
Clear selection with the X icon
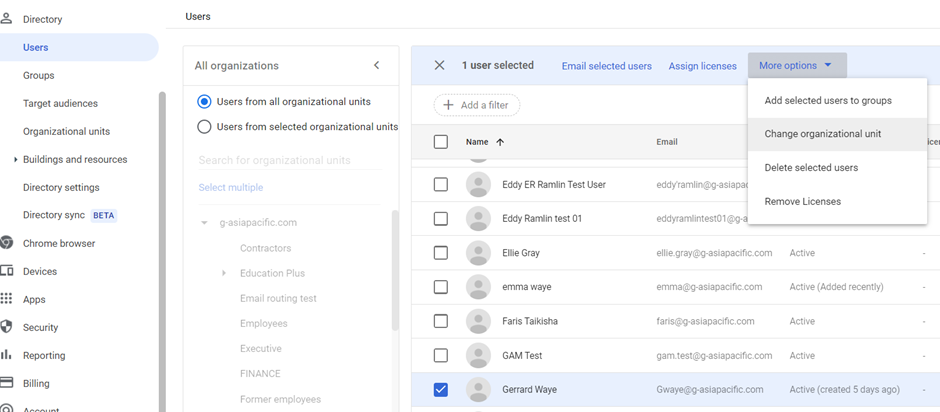pyautogui.click(x=439, y=65)
